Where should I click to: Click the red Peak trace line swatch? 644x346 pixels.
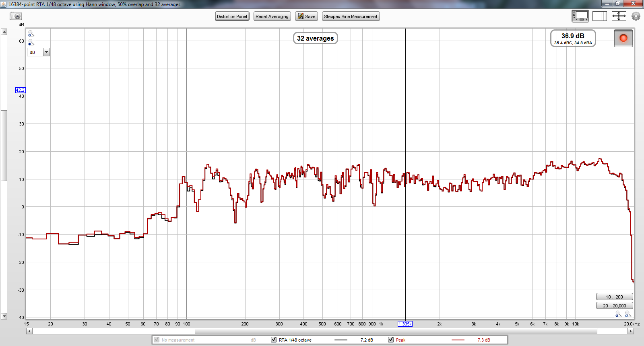(x=458, y=340)
